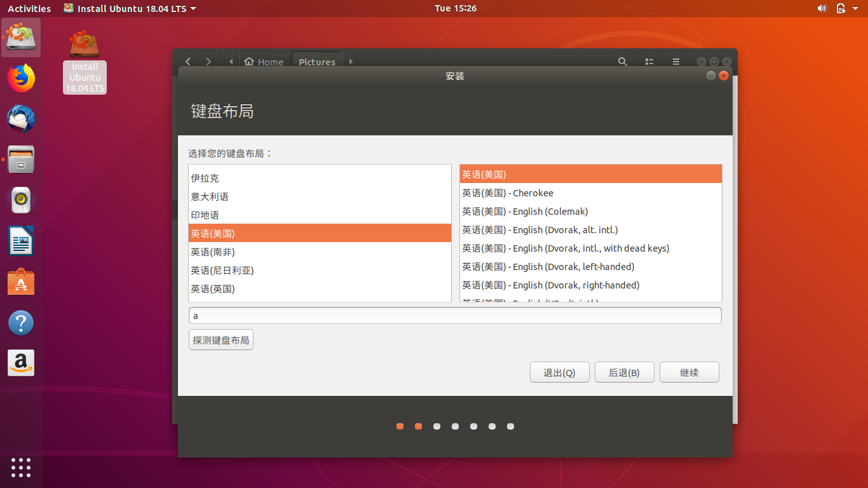This screenshot has height=488, width=868.
Task: Click the Ubiquity installer icon in dock
Action: (x=21, y=37)
